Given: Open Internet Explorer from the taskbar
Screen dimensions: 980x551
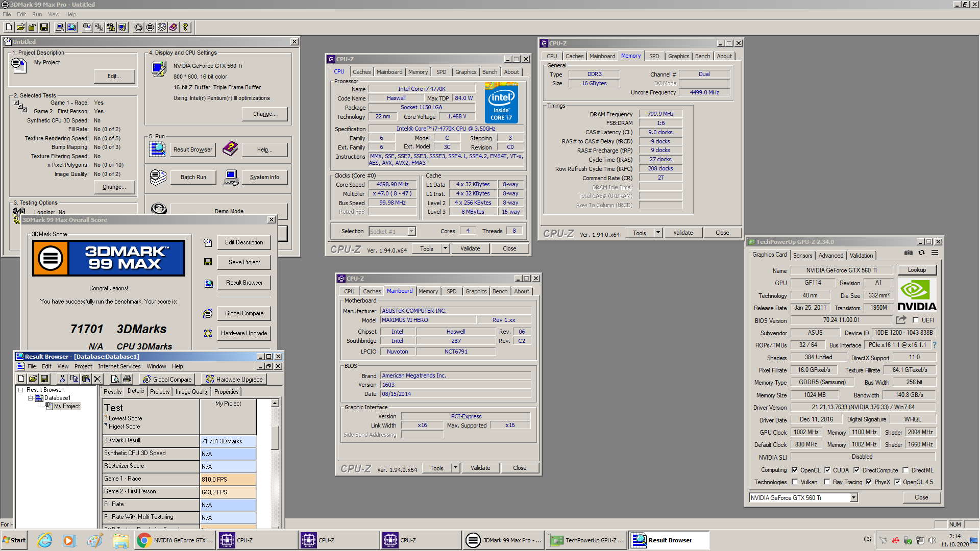Looking at the screenshot, I should coord(45,540).
